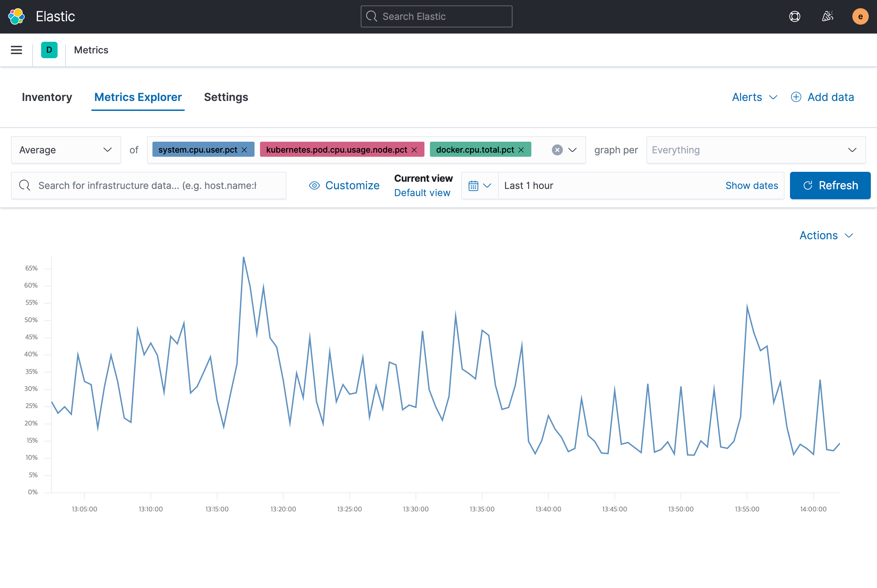Viewport: 877px width, 588px height.
Task: Click the 'D' space icon next to Metrics
Action: pos(49,50)
